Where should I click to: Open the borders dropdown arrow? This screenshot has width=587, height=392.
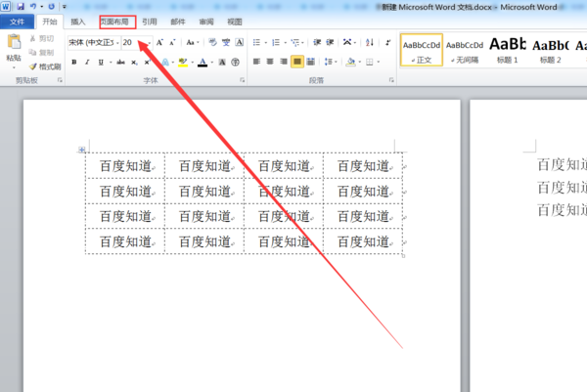pos(379,62)
